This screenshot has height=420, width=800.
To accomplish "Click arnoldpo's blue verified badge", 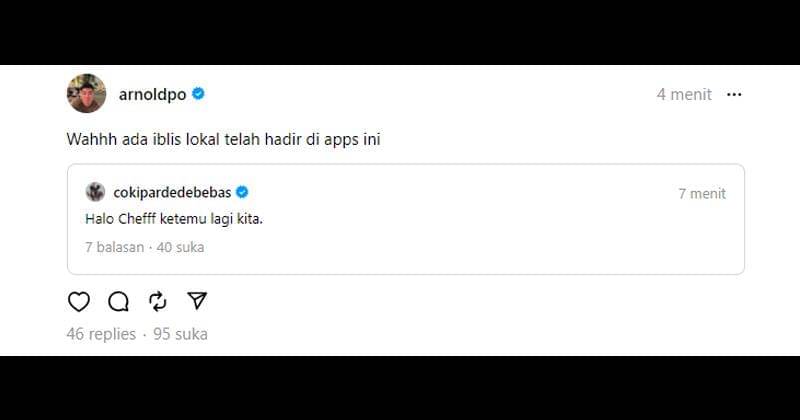I will click(x=199, y=94).
